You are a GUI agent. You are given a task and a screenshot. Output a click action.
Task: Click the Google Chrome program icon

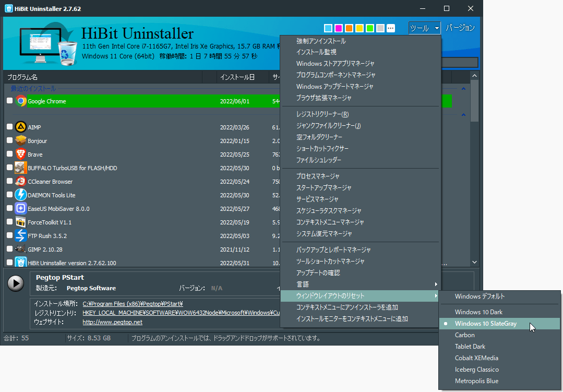21,101
